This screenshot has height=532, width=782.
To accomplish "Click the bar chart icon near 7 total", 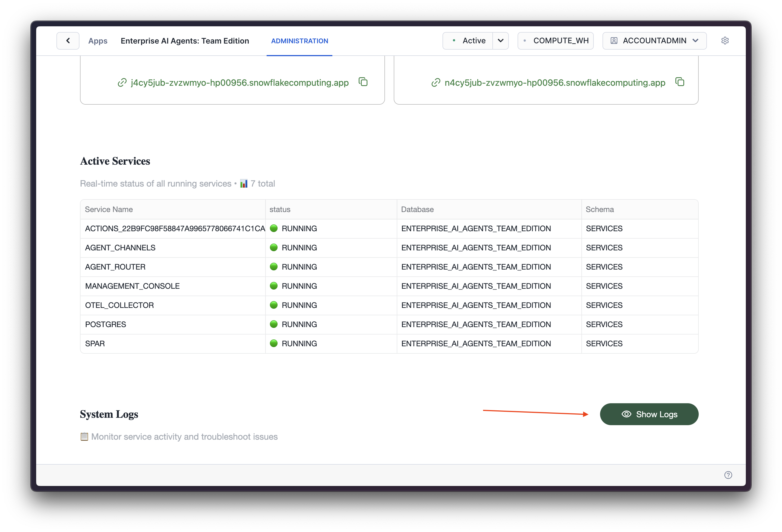I will [244, 184].
